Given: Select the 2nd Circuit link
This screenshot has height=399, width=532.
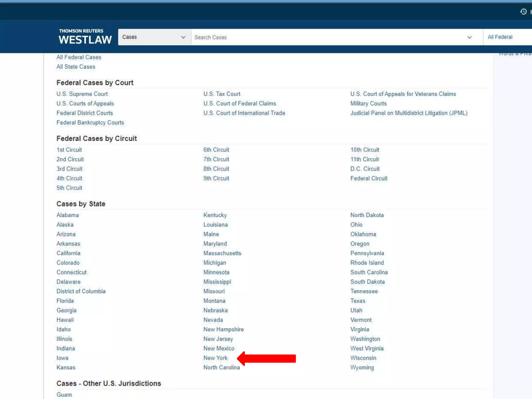Looking at the screenshot, I should pos(70,159).
